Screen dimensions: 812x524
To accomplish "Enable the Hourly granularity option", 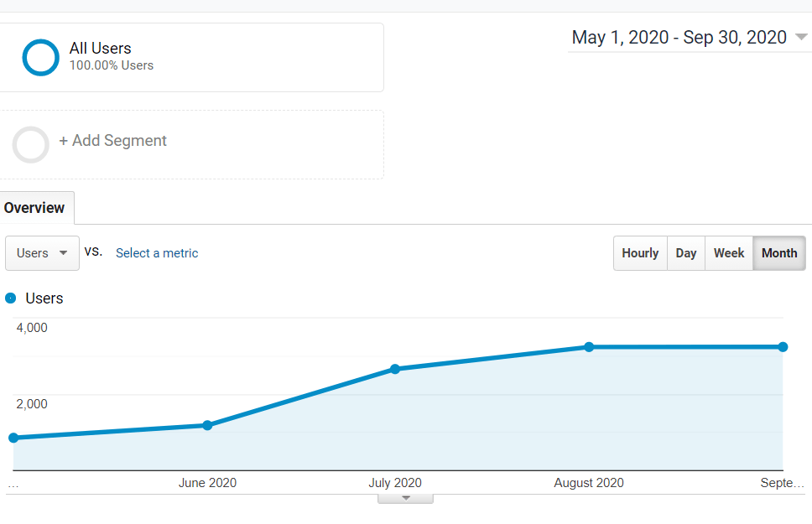I will coord(639,252).
